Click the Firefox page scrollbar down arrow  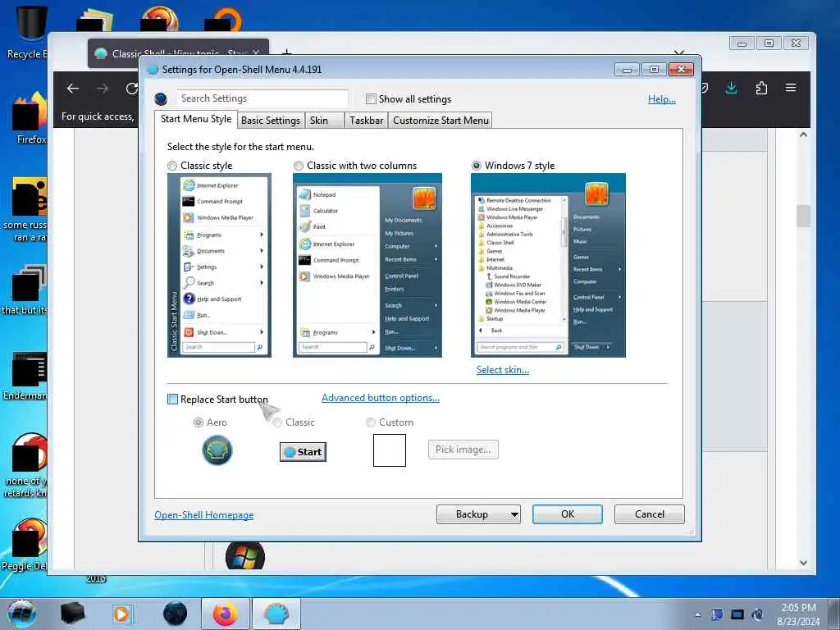pyautogui.click(x=803, y=563)
